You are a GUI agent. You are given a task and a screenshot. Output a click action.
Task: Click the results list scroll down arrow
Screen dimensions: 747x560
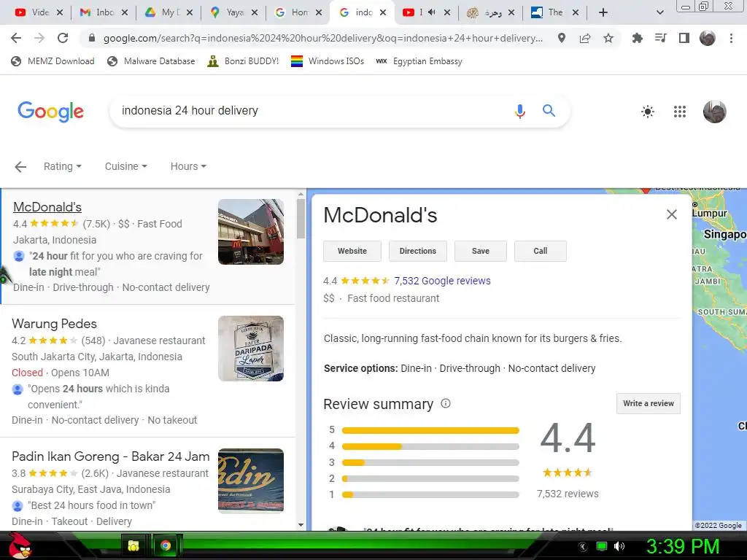tap(301, 525)
